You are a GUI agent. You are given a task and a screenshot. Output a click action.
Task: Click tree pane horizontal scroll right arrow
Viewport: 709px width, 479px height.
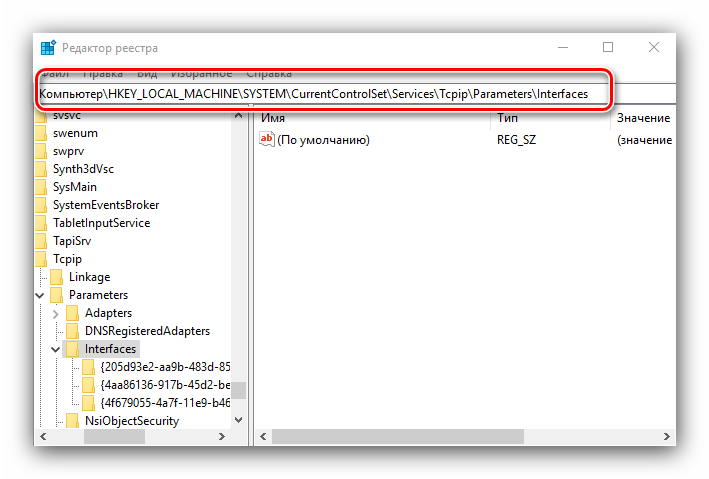click(222, 436)
